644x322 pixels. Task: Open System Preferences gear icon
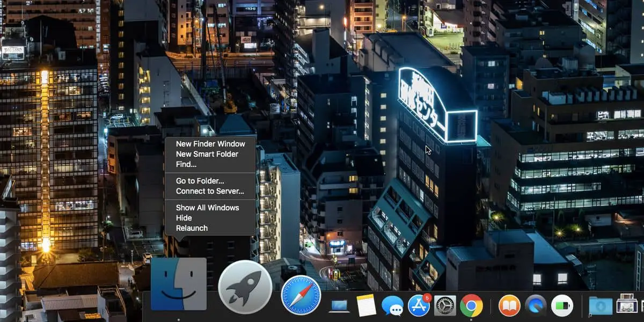[x=445, y=306]
